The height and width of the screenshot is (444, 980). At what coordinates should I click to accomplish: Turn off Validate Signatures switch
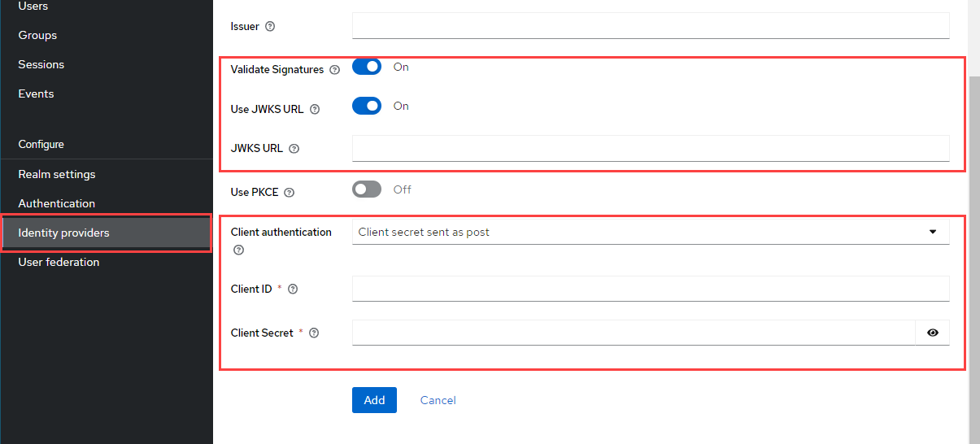[x=367, y=67]
